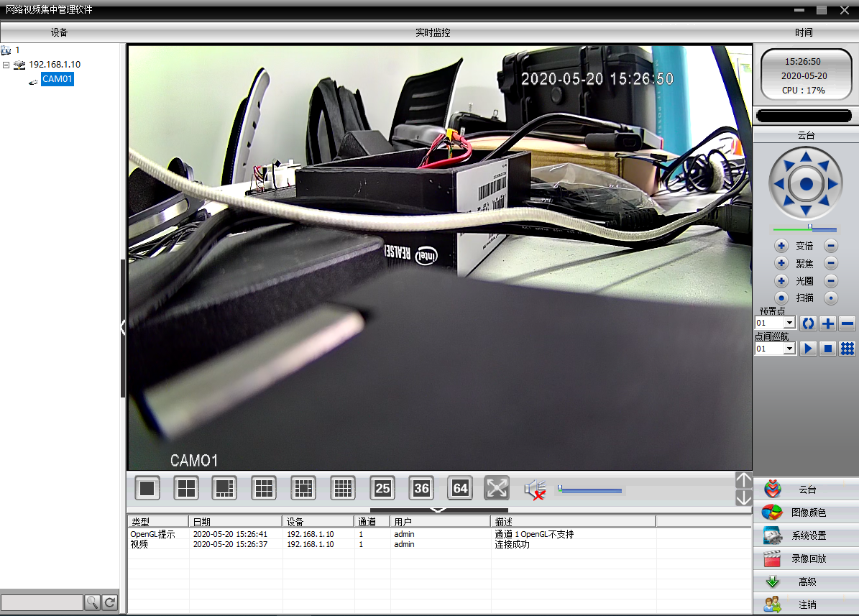Screen dimensions: 859x616
Task: Click the device search input field
Action: click(x=42, y=603)
